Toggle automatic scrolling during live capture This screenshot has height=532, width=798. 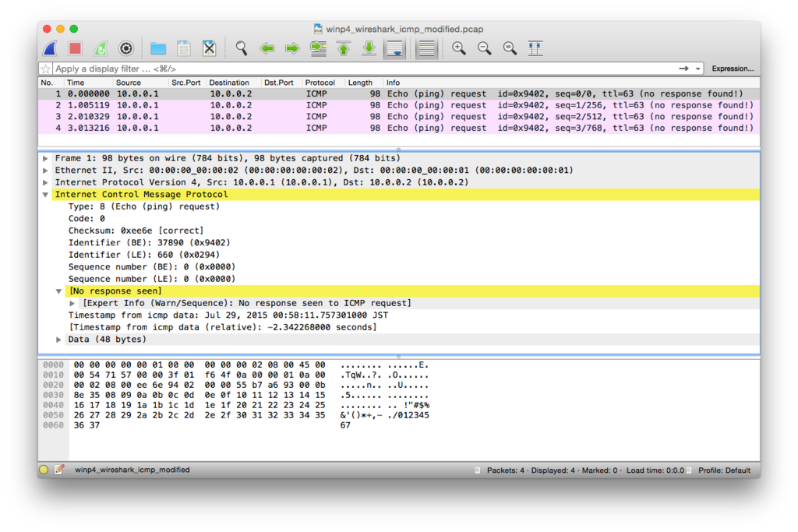395,48
